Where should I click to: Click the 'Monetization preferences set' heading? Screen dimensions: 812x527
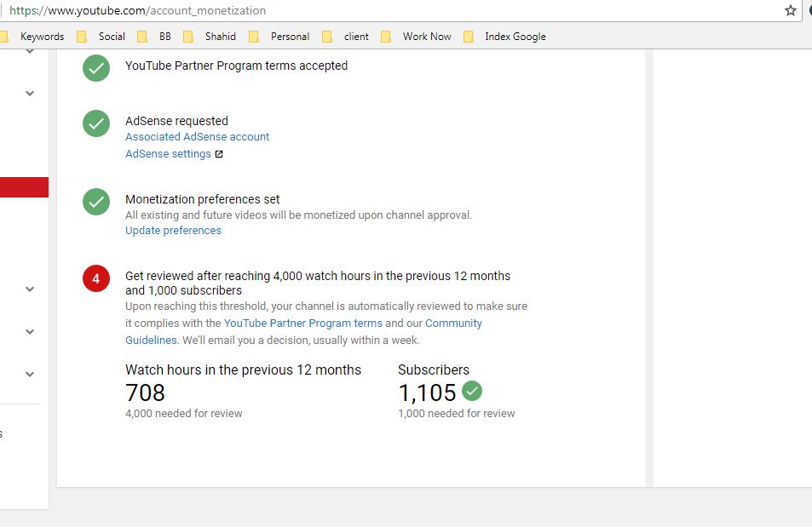[x=203, y=199]
